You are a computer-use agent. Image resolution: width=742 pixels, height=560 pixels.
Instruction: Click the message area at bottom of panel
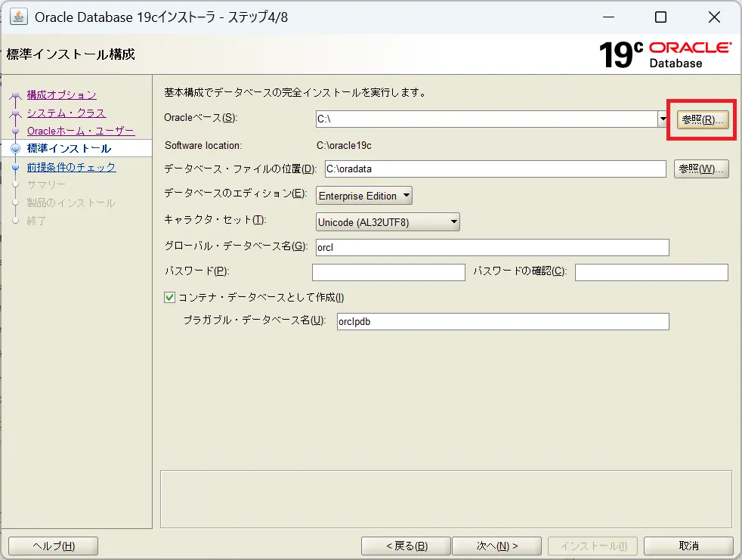click(x=446, y=499)
